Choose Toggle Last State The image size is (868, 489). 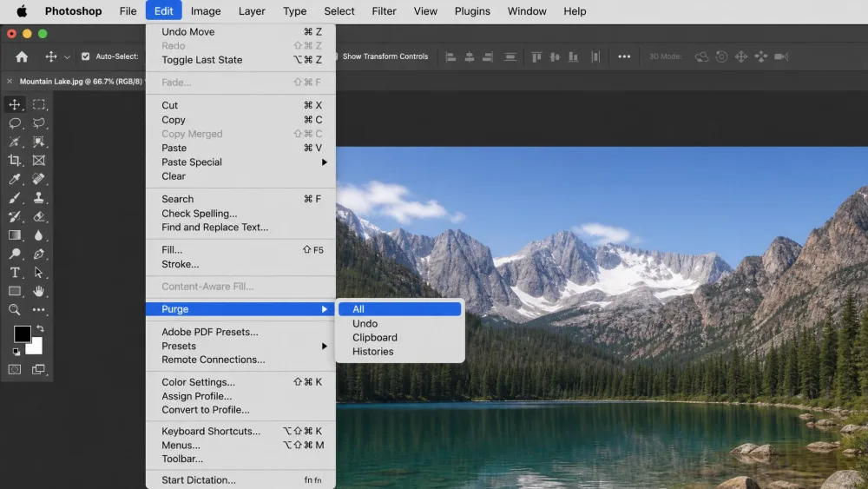(x=241, y=60)
